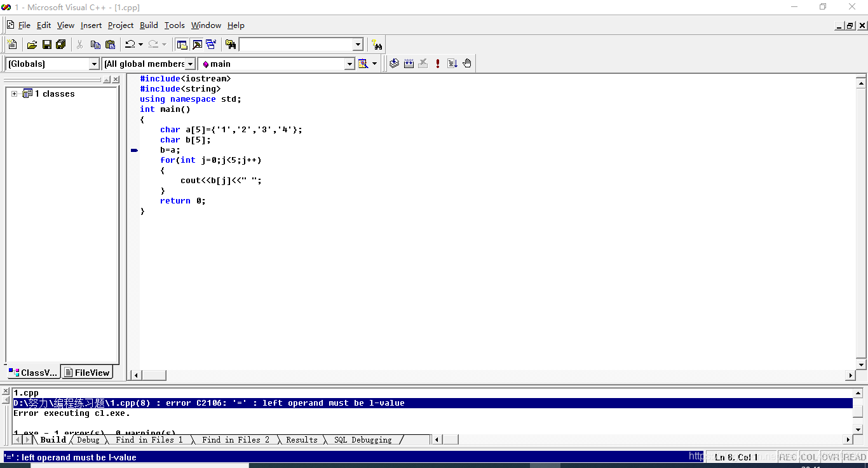Toggle the Workspace panel visibility icon
The height and width of the screenshot is (468, 868).
[x=180, y=44]
